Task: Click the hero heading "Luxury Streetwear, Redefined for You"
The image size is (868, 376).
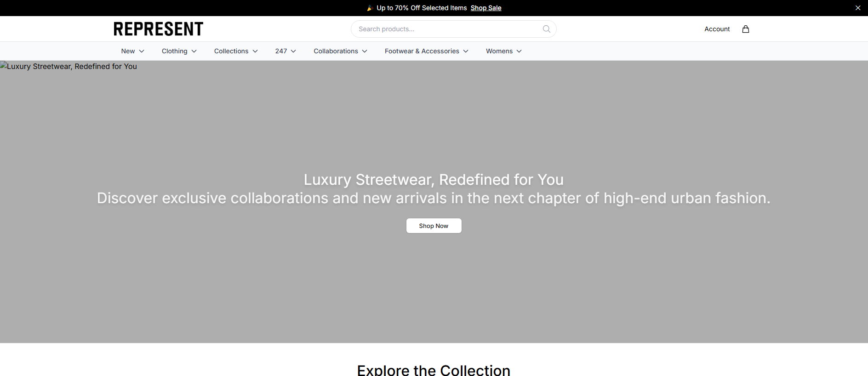Action: 434,180
